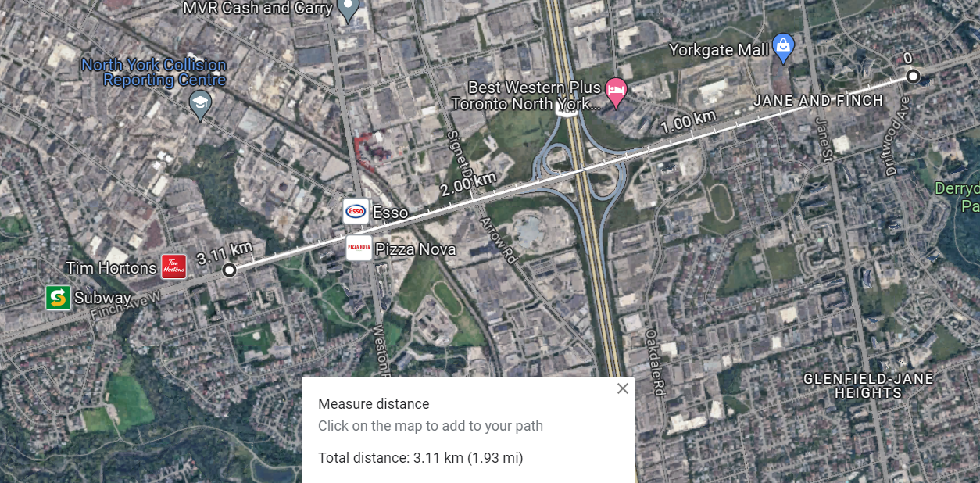The image size is (980, 483).
Task: Select the North York Collision Reporting Centre pin
Action: click(x=201, y=105)
